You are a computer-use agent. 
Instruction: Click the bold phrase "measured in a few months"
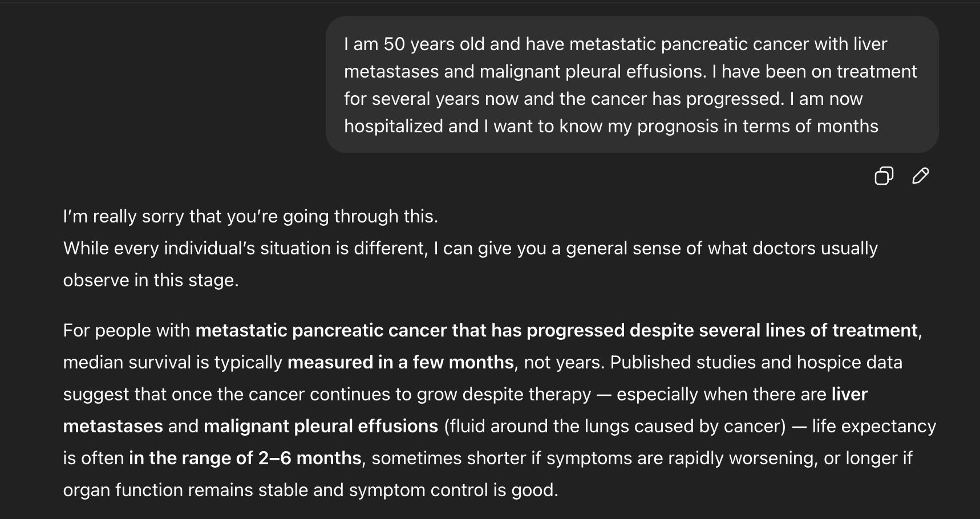400,362
